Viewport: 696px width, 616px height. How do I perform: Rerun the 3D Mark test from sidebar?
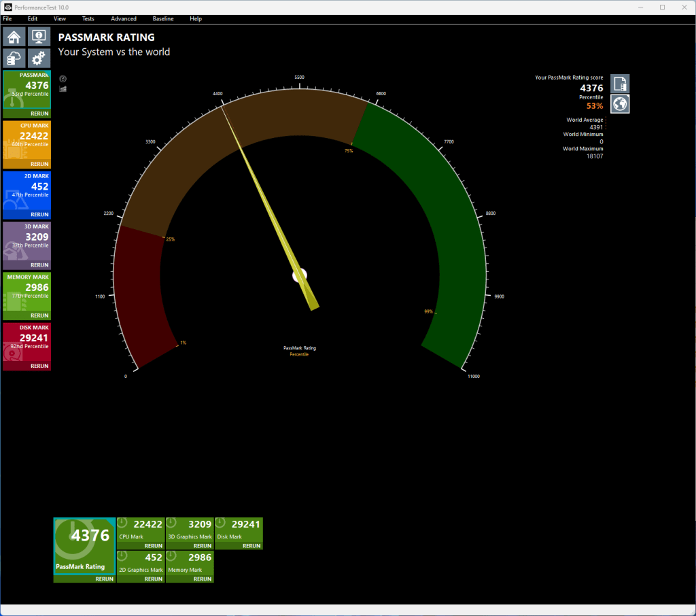point(39,265)
